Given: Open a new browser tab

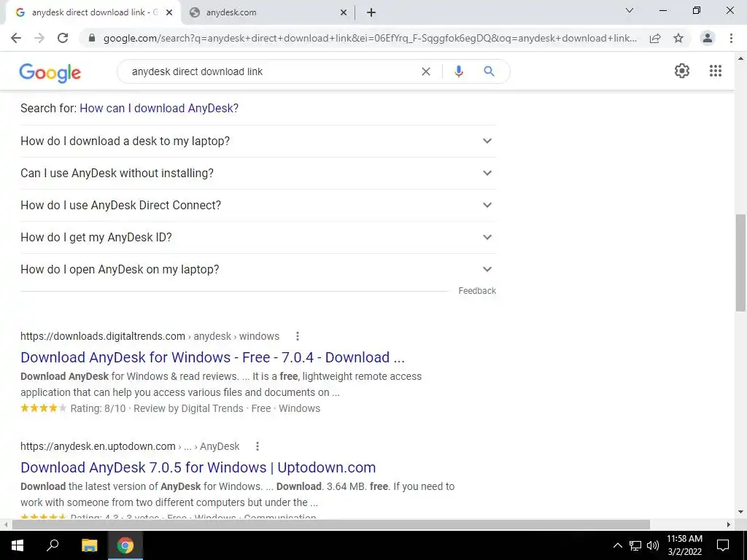Looking at the screenshot, I should coord(371,12).
